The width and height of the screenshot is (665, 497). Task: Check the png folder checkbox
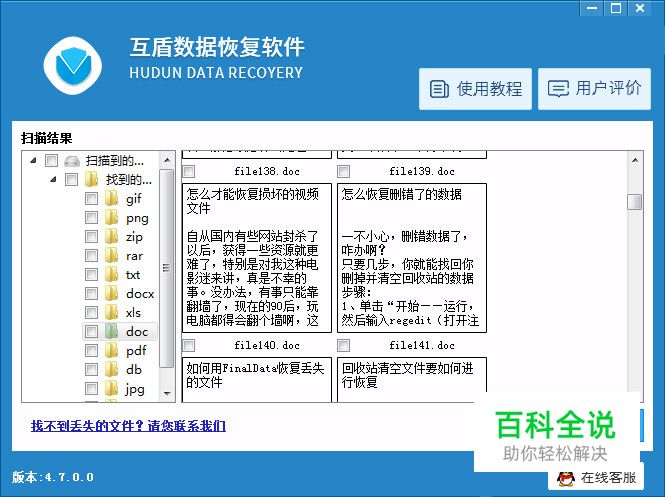tap(91, 218)
